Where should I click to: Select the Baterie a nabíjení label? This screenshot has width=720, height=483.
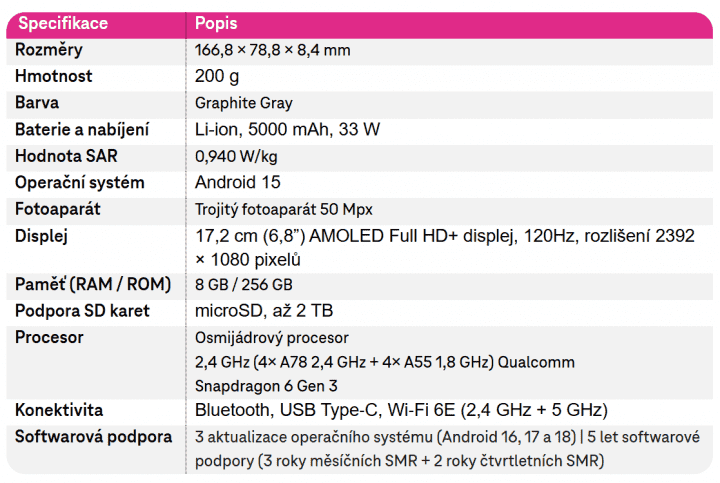[x=82, y=129]
